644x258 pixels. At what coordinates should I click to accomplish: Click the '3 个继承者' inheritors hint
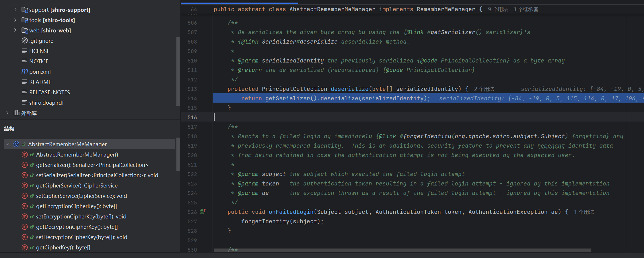[526, 9]
